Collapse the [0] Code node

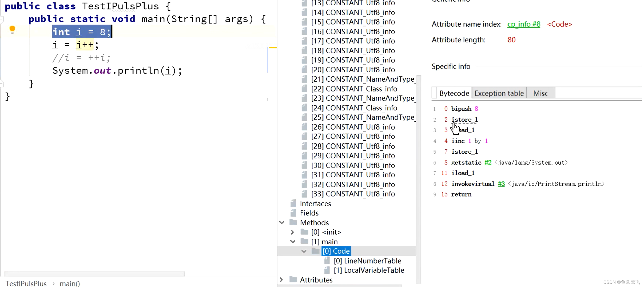pos(304,251)
